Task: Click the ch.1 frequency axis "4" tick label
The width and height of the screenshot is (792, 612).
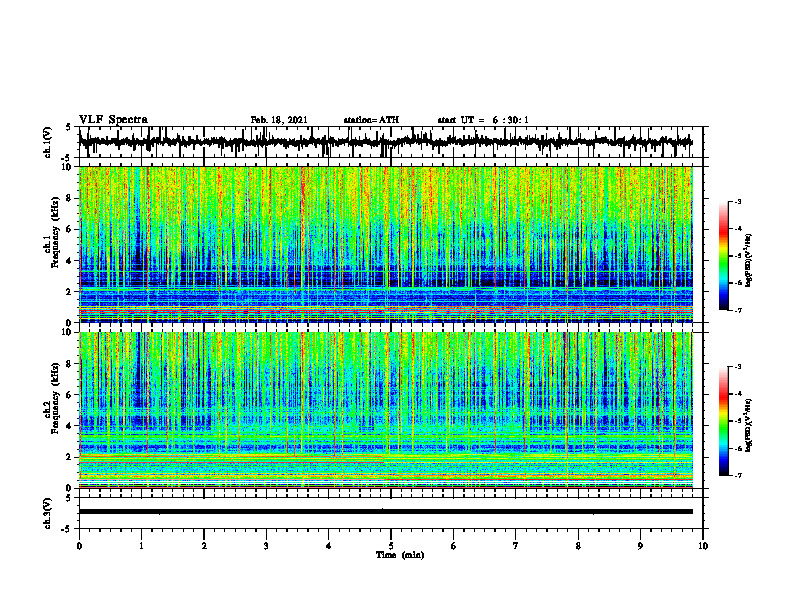Action: tap(69, 261)
